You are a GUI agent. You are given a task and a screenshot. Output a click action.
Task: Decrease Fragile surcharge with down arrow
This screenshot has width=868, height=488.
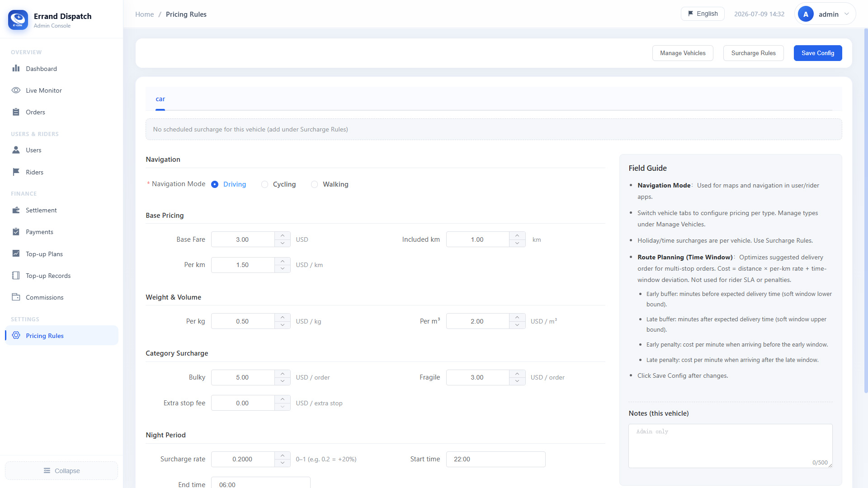coord(517,381)
